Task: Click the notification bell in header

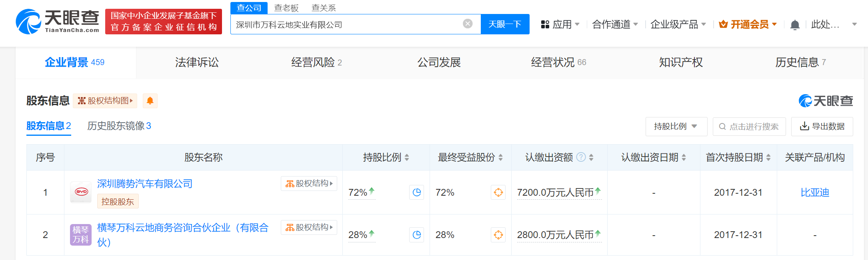Action: [x=795, y=25]
